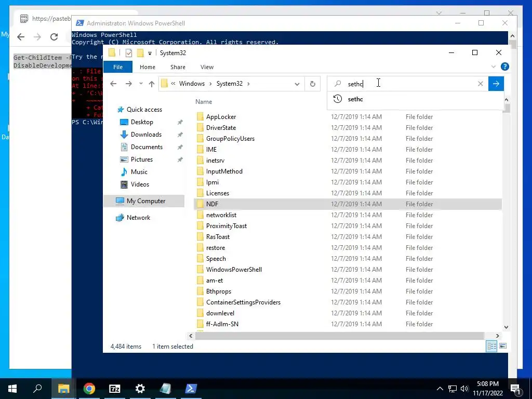Click the search box containing sethc
Image resolution: width=532 pixels, height=399 pixels.
tap(407, 84)
